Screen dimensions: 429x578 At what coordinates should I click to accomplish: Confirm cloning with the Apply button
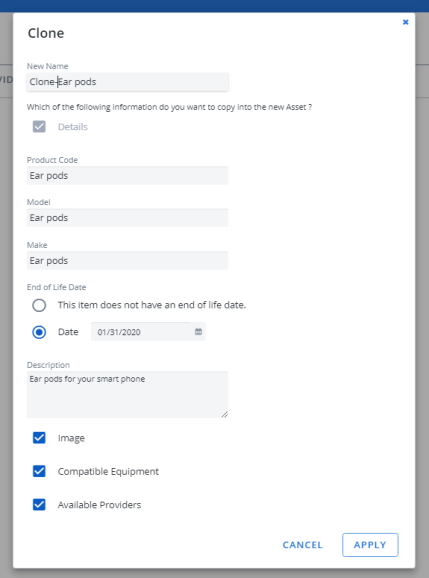click(370, 545)
